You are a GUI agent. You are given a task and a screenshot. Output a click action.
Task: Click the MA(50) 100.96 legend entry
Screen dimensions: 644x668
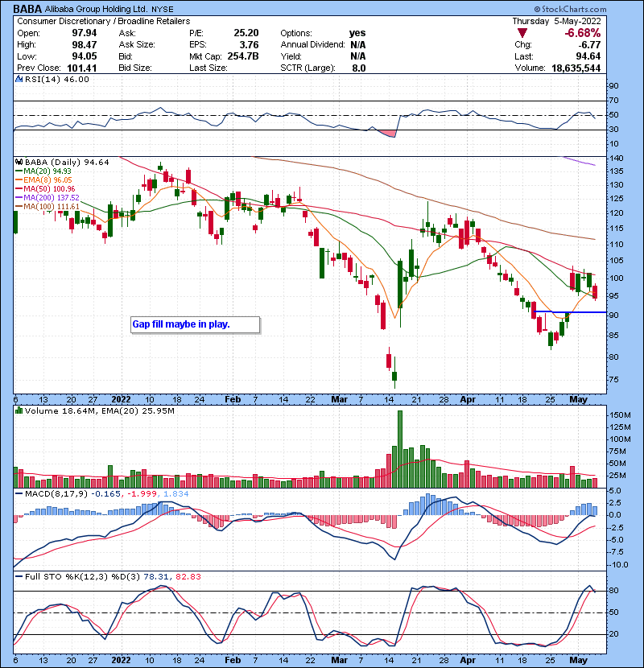[45, 188]
